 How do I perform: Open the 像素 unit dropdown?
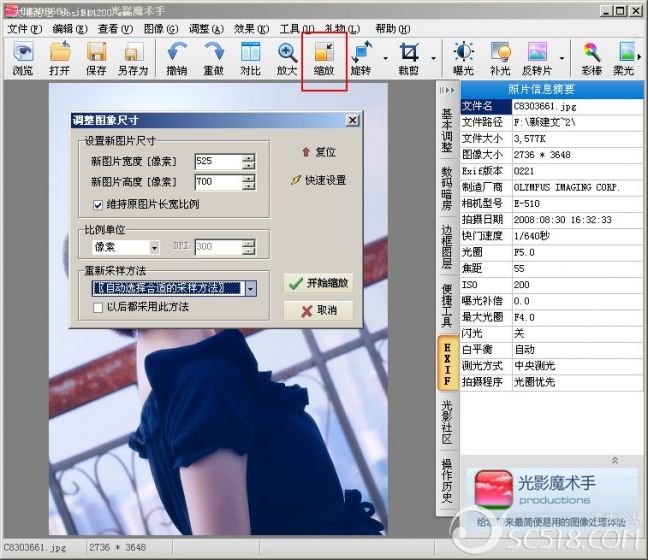(x=154, y=247)
